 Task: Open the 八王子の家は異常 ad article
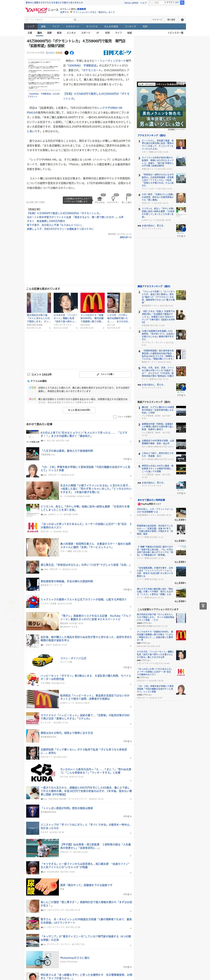tap(67, 450)
